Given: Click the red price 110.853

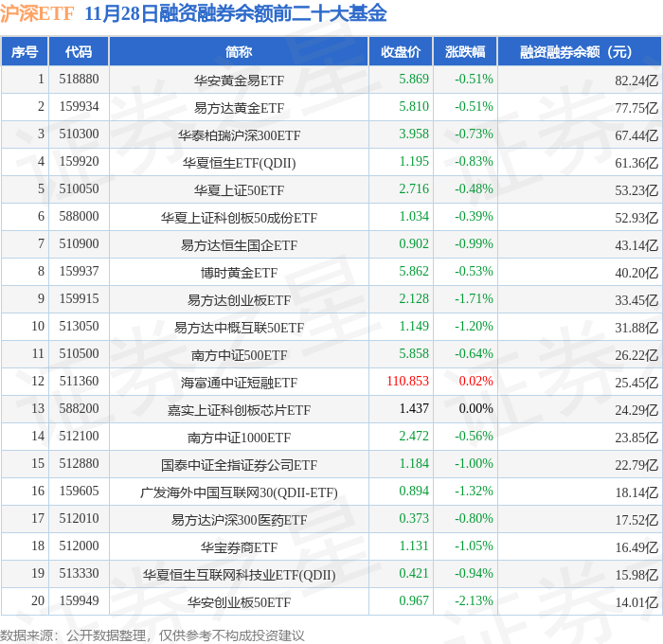Looking at the screenshot, I should [x=407, y=381].
